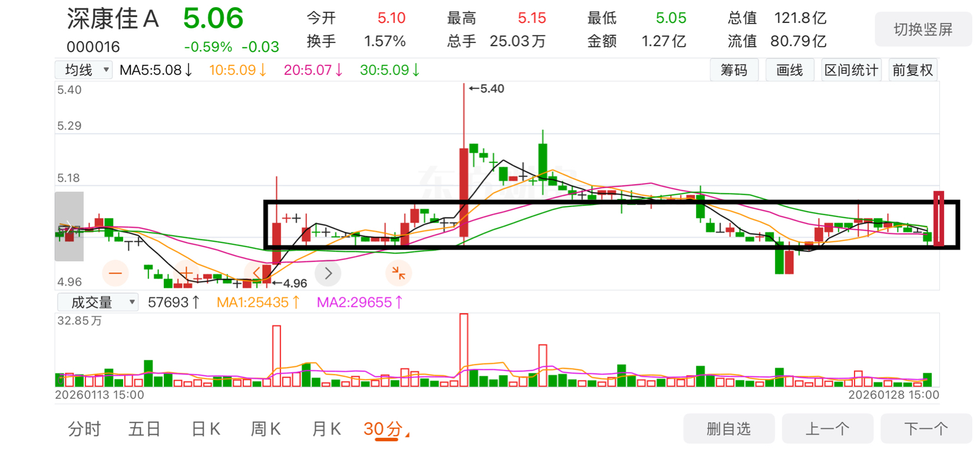980x453 pixels.
Task: Open the 均线 indicator dropdown
Action: pyautogui.click(x=84, y=70)
